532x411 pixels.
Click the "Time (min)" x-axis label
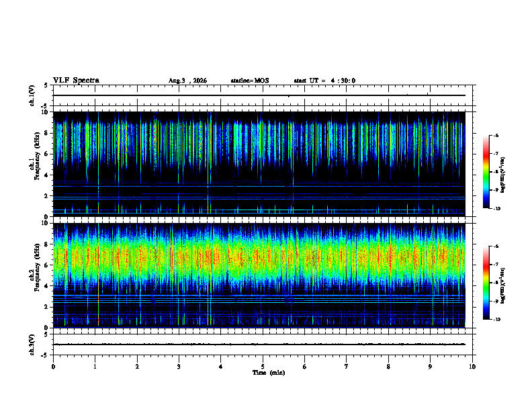tap(269, 373)
